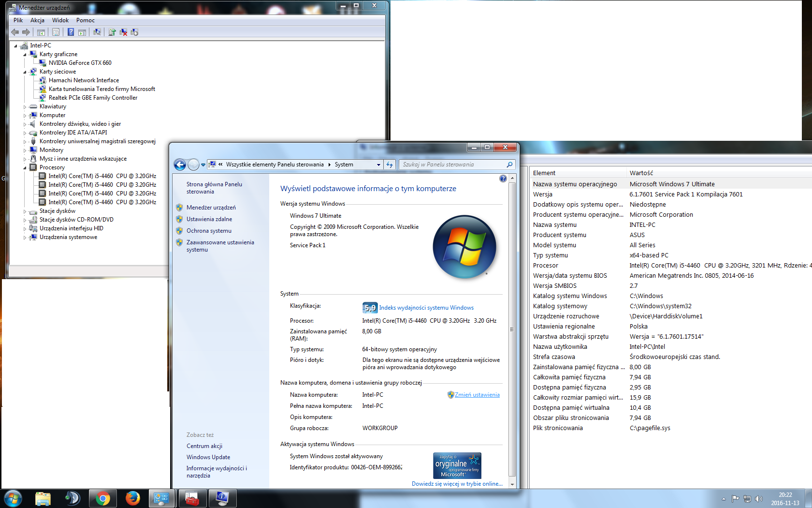Screen dimensions: 812x508
Task: Toggle the console tree pane icon in toolbar
Action: [x=41, y=32]
